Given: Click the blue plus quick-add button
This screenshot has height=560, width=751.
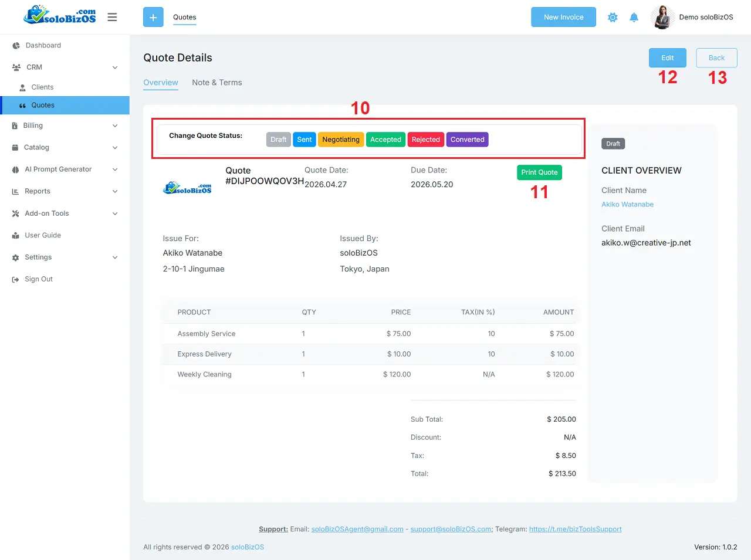Looking at the screenshot, I should point(153,17).
